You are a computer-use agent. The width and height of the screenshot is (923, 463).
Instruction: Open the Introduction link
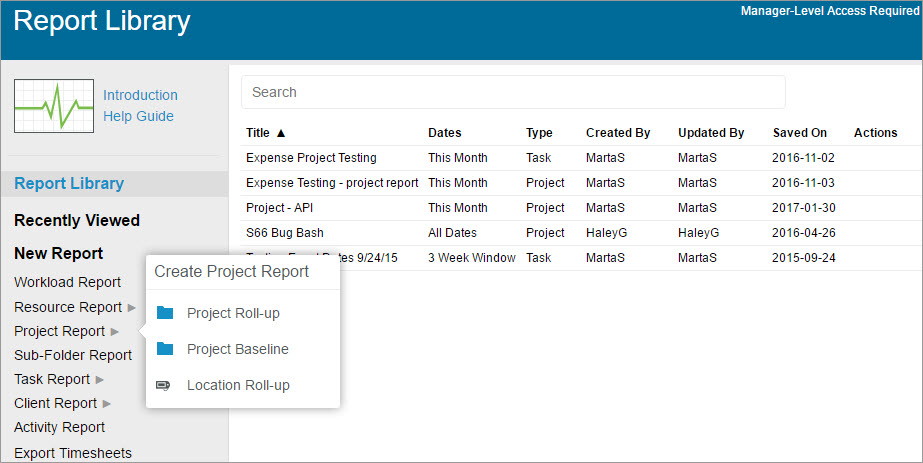tap(140, 95)
